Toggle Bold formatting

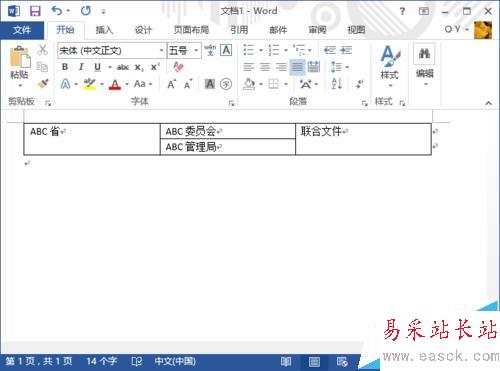tap(65, 67)
